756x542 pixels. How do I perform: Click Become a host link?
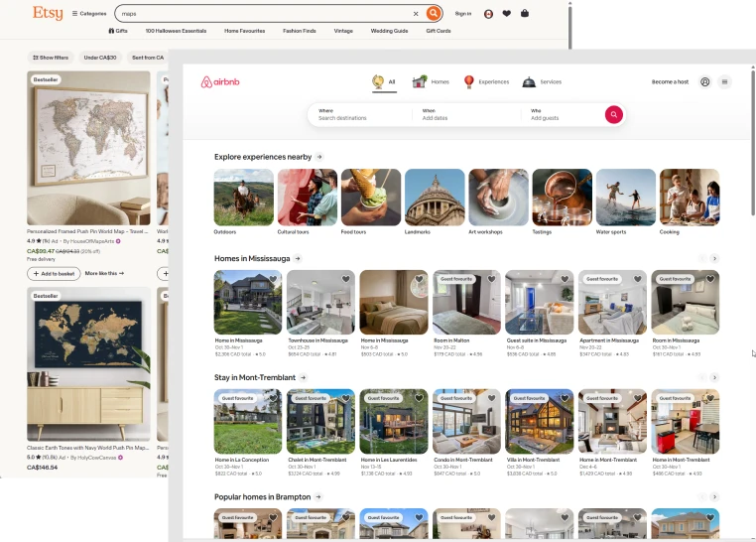[670, 82]
